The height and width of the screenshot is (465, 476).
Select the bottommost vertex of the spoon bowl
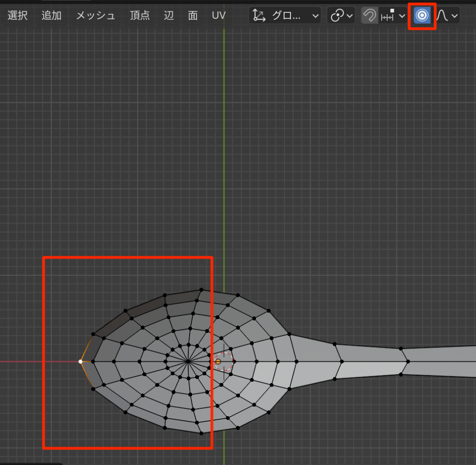(x=201, y=433)
